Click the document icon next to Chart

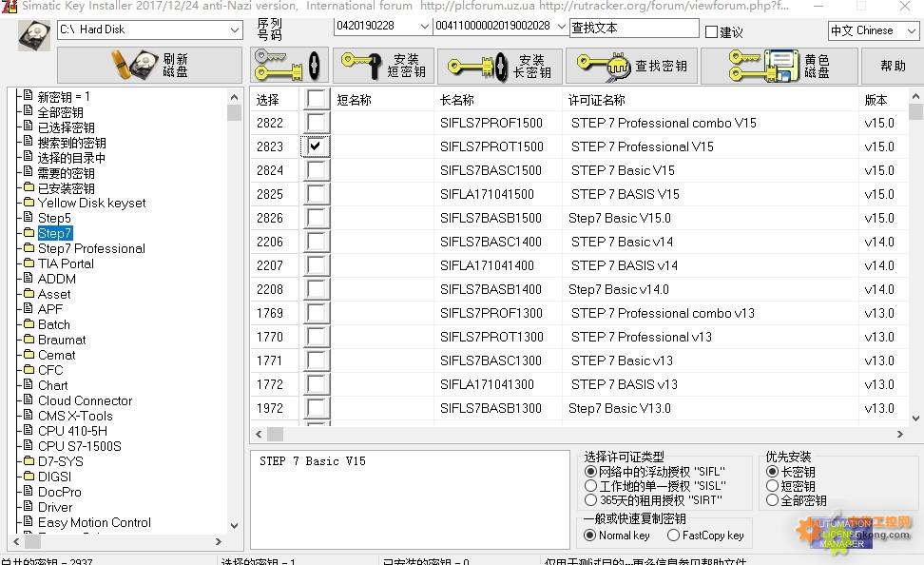tap(28, 384)
